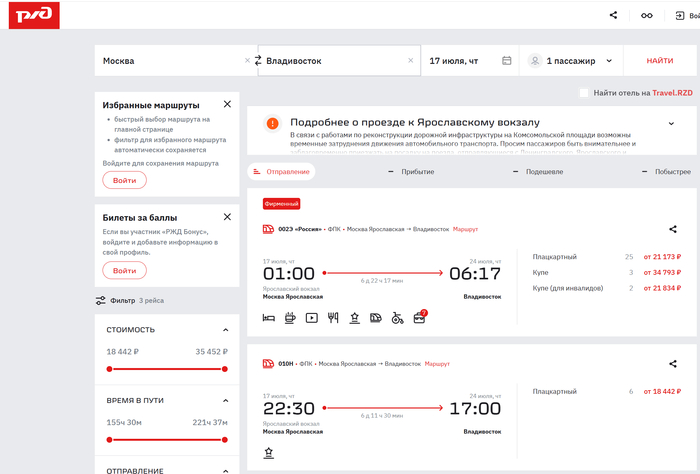This screenshot has width=700, height=474.
Task: Open the passenger count dropdown
Action: tap(571, 61)
